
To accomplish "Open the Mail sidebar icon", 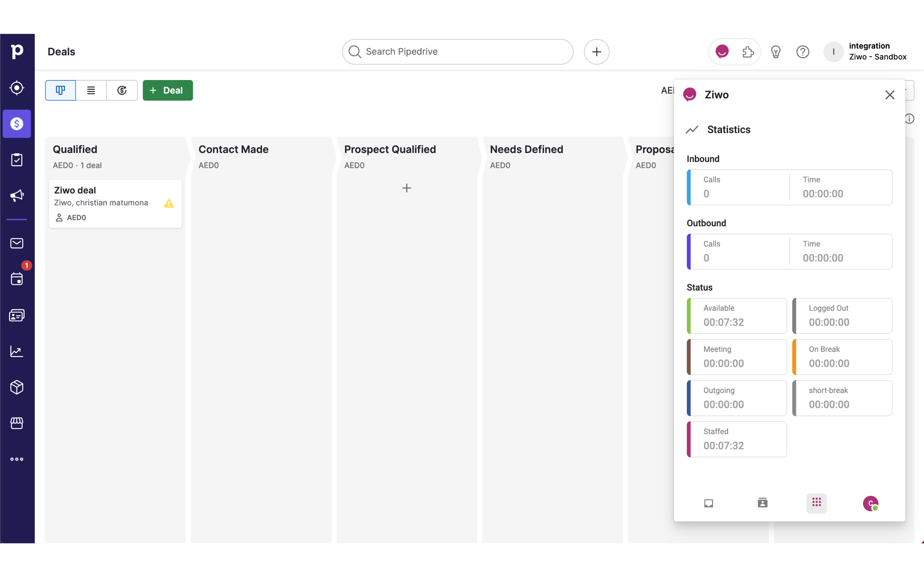I will (17, 243).
